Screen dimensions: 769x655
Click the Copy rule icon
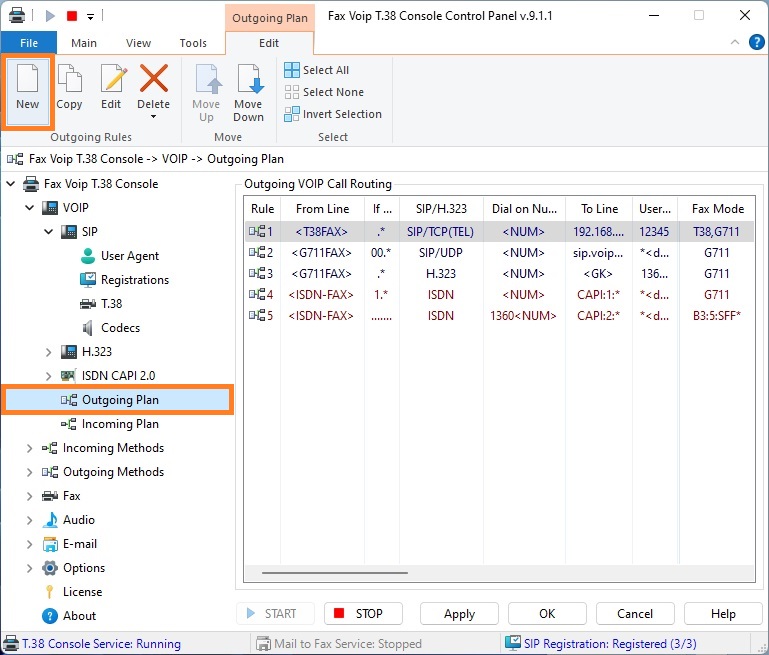click(x=70, y=78)
